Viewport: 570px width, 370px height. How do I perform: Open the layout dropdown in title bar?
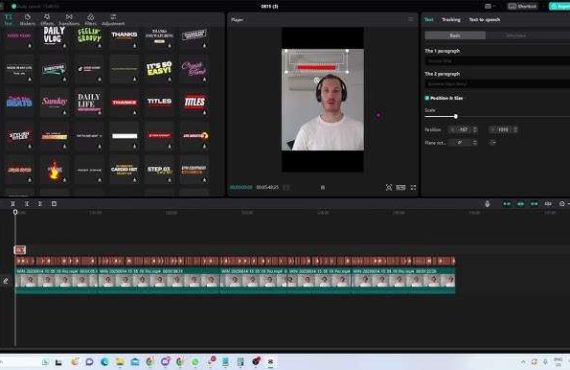[490, 6]
